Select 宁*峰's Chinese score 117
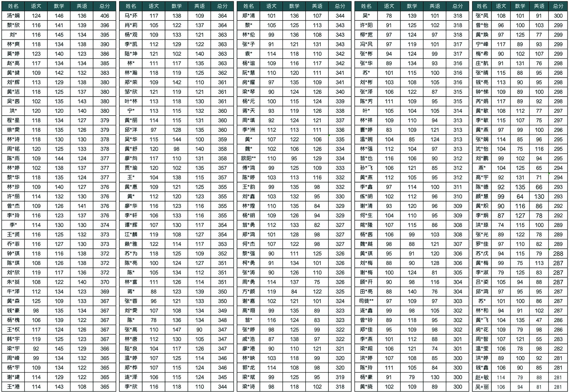This screenshot has width=569, height=392. tap(501, 44)
